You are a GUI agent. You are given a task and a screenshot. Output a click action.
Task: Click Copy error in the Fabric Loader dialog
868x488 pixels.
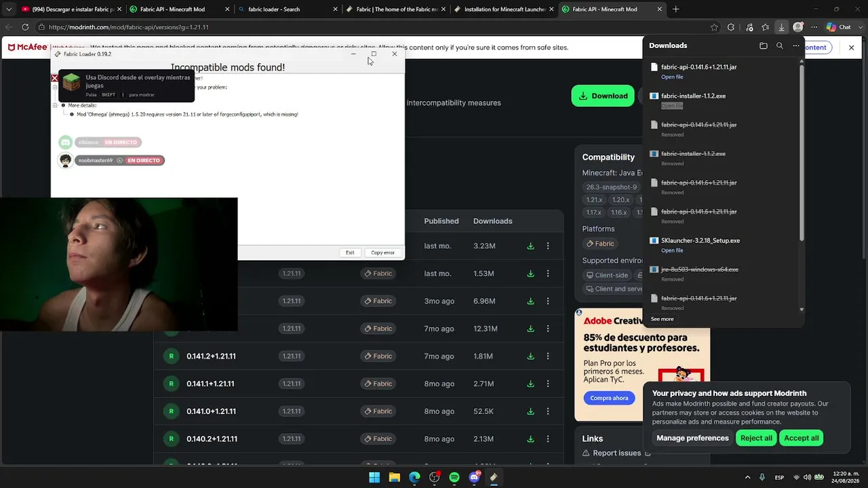pyautogui.click(x=382, y=253)
